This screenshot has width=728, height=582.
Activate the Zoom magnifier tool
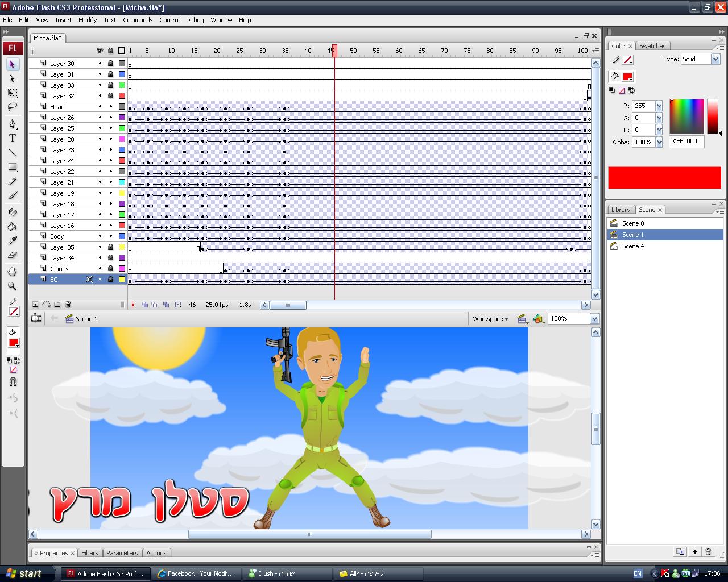tap(12, 286)
